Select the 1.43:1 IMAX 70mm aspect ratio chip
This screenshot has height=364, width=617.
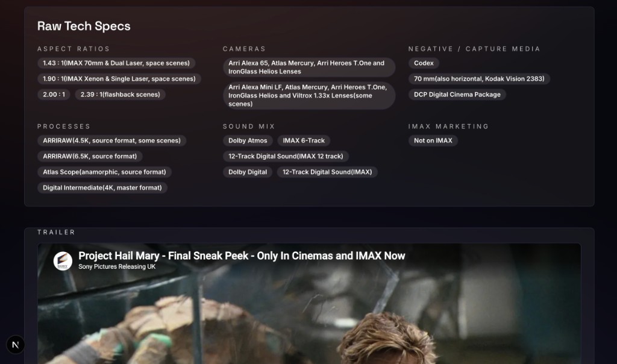[116, 63]
